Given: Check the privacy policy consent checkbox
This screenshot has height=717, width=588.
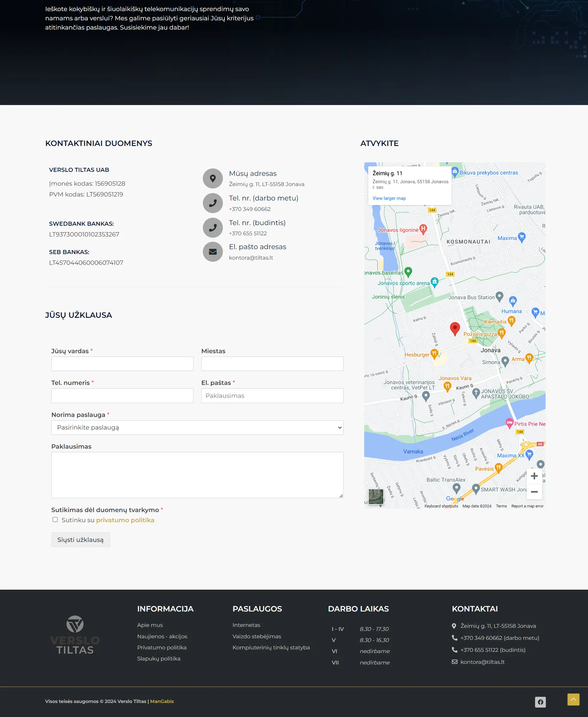Looking at the screenshot, I should click(x=55, y=519).
